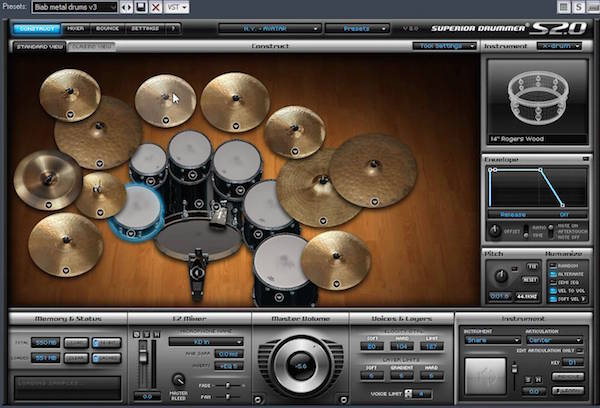Click the S button in host toolbar
600x408 pixels.
pos(579,7)
